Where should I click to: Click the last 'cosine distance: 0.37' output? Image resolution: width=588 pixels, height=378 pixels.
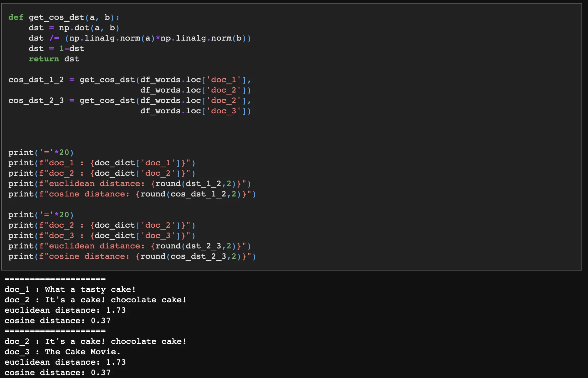(x=58, y=372)
